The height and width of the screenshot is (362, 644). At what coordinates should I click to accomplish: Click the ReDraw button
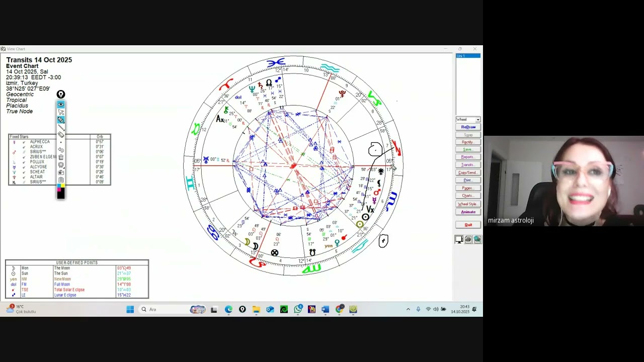(x=468, y=127)
